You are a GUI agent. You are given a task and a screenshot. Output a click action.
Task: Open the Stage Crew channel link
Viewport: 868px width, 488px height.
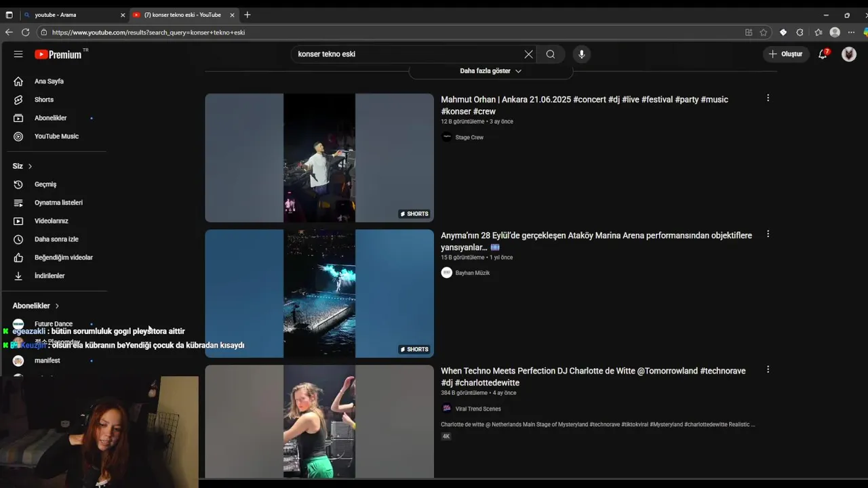pyautogui.click(x=469, y=138)
